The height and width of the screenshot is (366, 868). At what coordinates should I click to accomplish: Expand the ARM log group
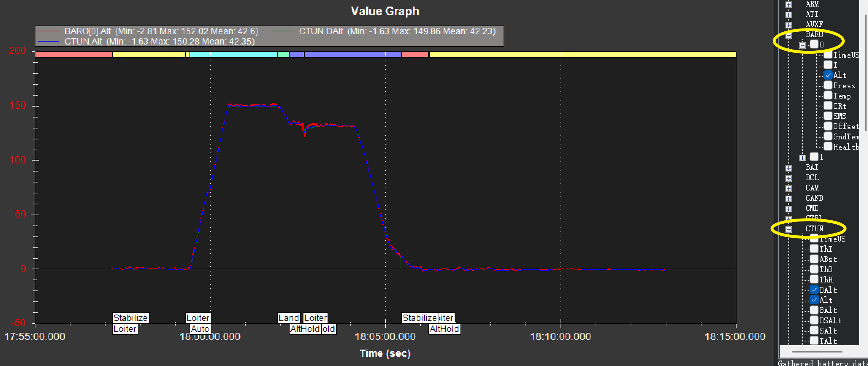pyautogui.click(x=789, y=5)
